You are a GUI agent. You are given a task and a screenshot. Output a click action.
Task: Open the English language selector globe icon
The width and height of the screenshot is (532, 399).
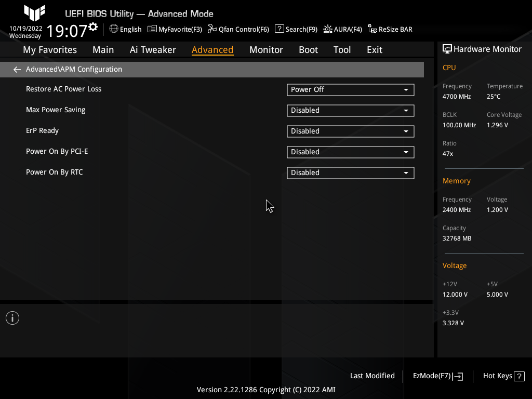113,29
